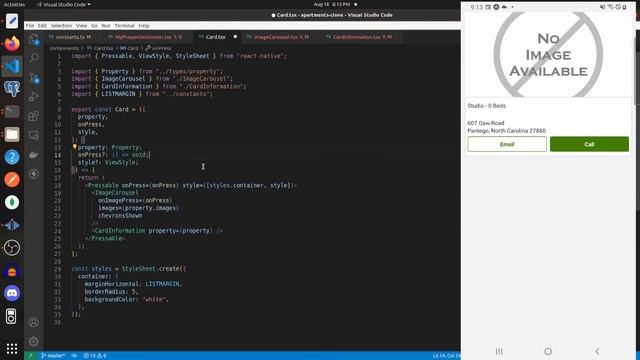Screen dimensions: 640x360
Task: Switch to the CardInformation.tsx tab
Action: [361, 37]
